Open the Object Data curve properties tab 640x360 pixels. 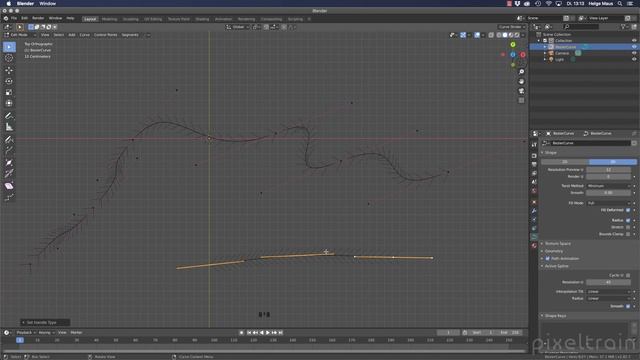click(x=534, y=237)
